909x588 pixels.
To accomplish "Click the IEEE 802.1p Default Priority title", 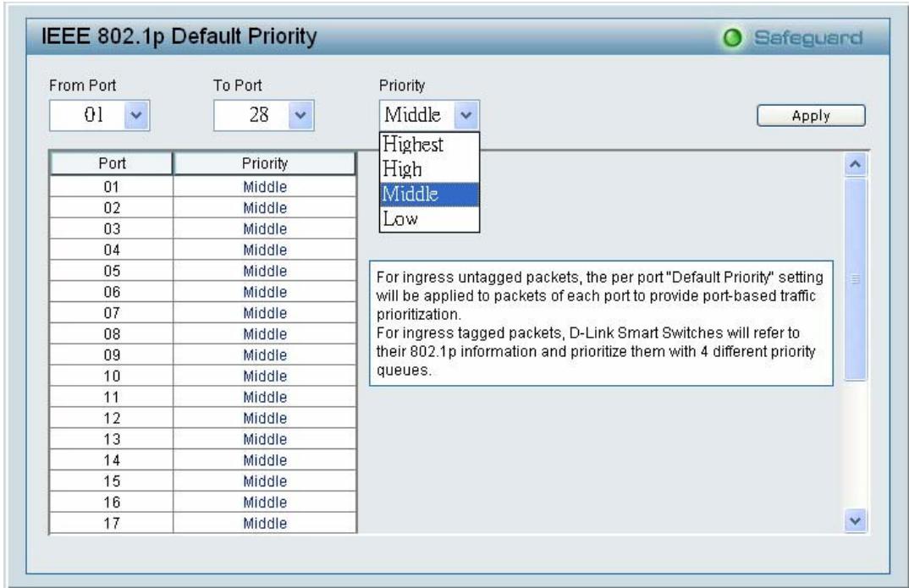I will click(179, 36).
